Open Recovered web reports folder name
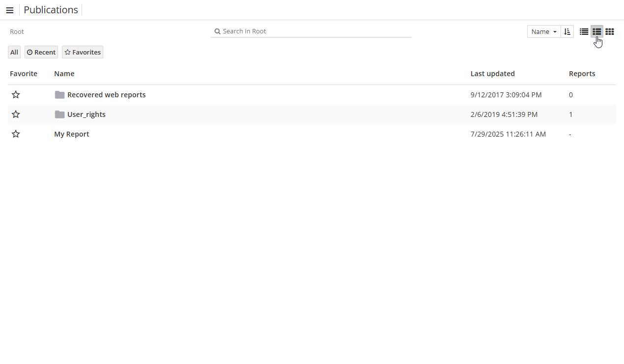Image resolution: width=624 pixels, height=364 pixels. click(106, 95)
